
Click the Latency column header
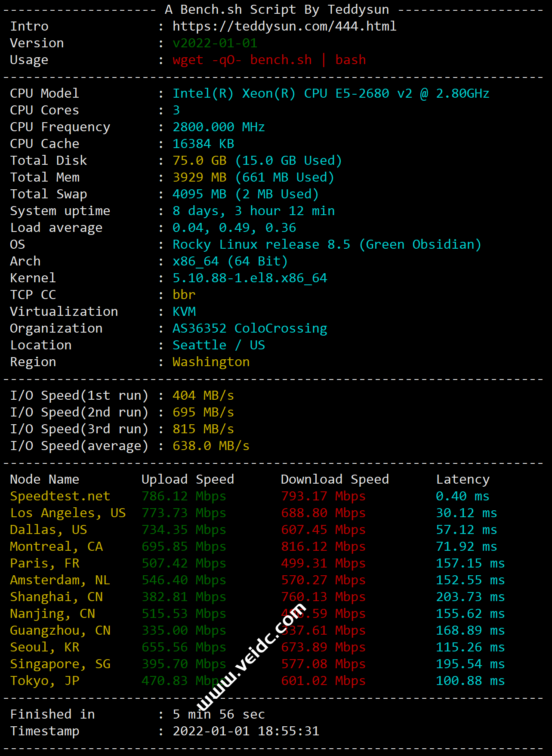463,479
